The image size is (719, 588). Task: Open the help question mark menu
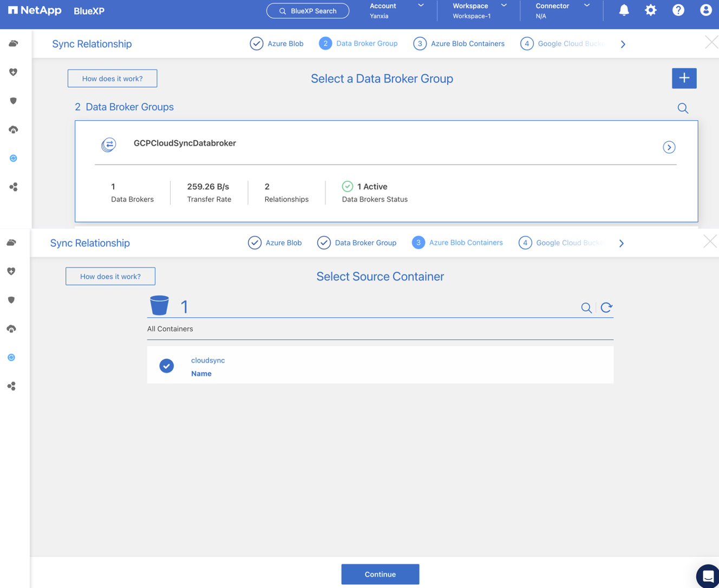678,10
